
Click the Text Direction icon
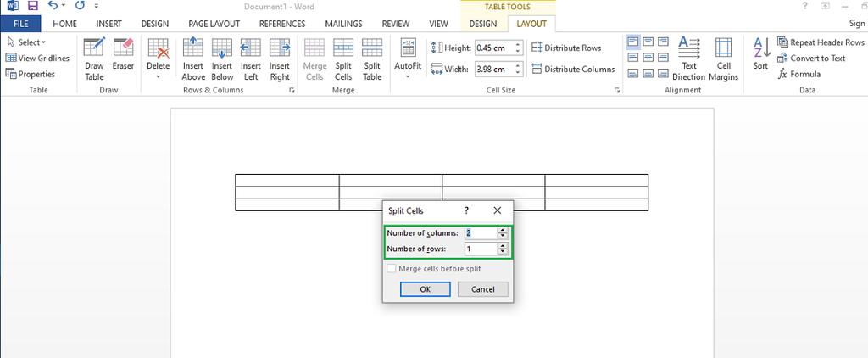pos(688,59)
